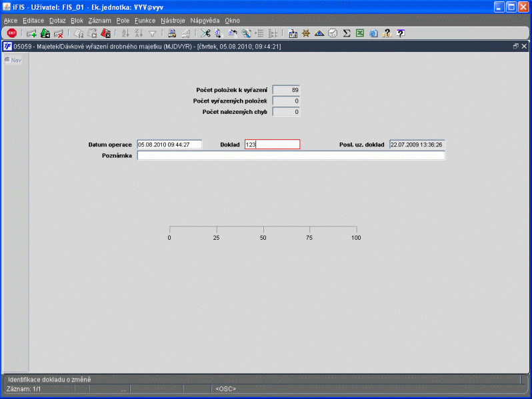Click the sort ascending A-Z icon
Screen dimensions: 532x399
click(125, 33)
